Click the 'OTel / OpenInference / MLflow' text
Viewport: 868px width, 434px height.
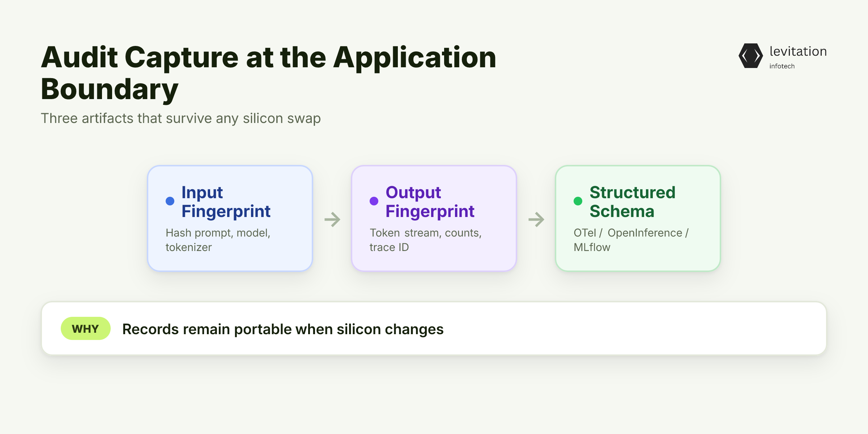coord(631,240)
